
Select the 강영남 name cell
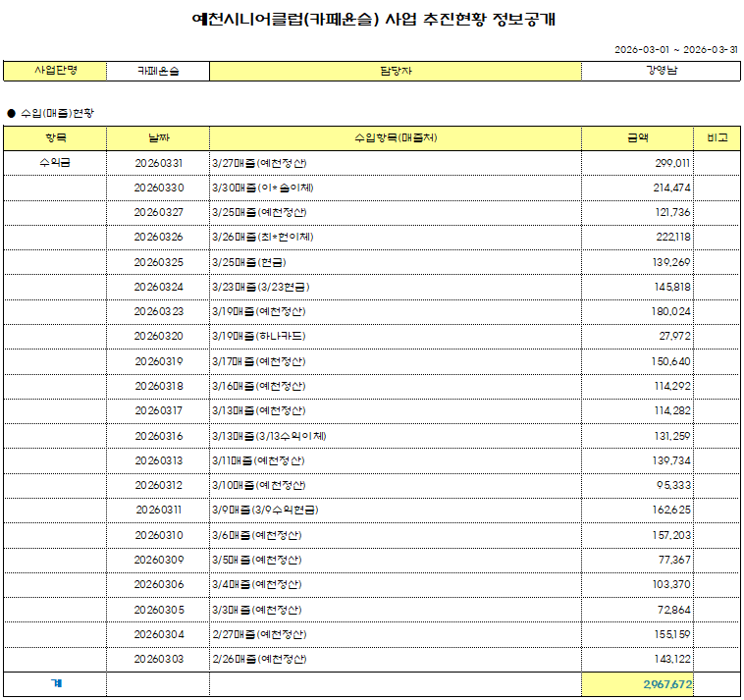click(660, 71)
